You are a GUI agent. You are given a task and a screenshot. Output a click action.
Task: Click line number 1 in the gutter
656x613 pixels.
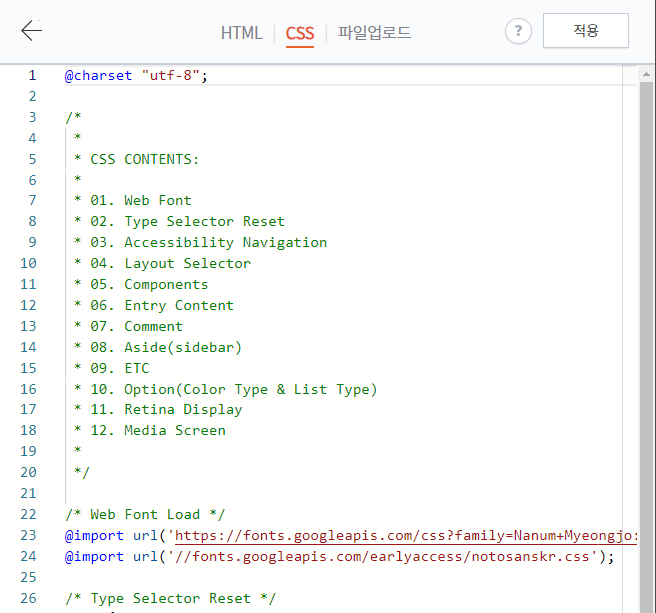coord(33,75)
